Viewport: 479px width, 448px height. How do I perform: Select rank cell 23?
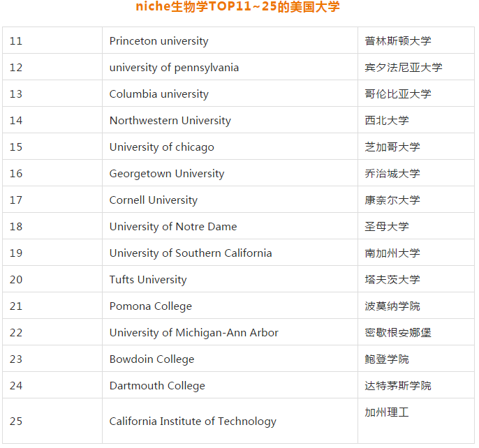(x=52, y=359)
